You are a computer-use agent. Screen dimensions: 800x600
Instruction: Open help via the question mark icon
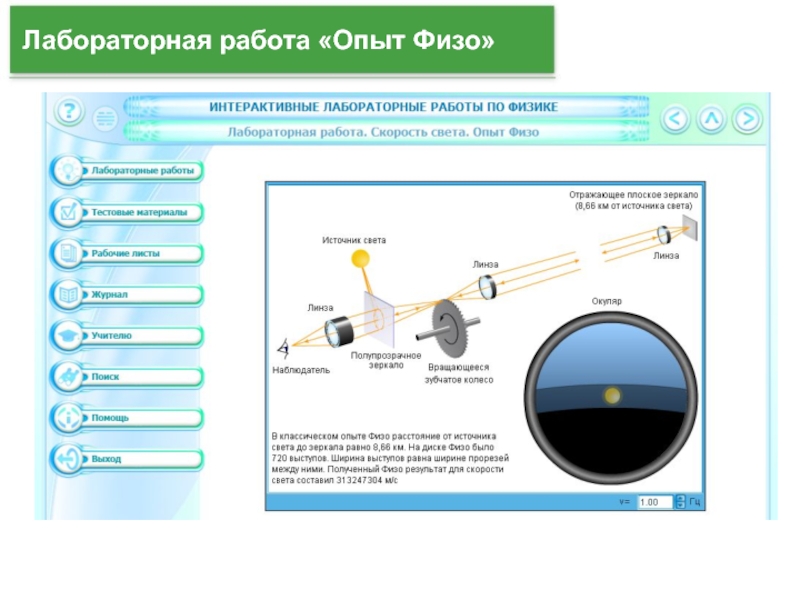[69, 111]
